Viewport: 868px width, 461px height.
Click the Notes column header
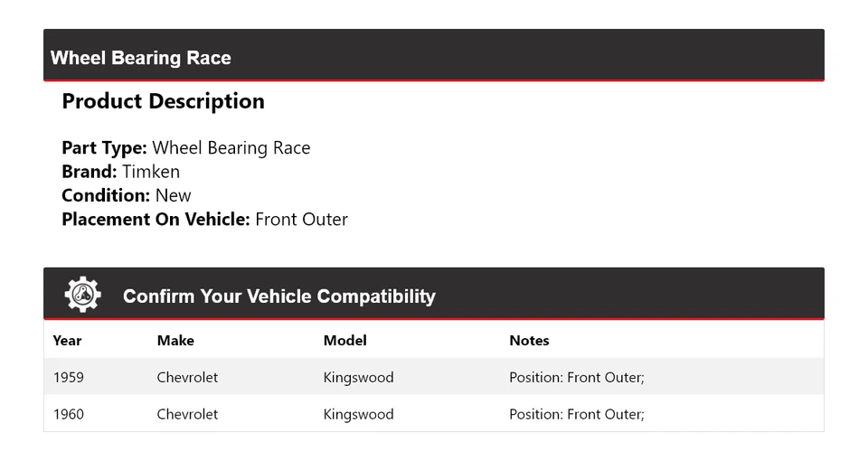click(529, 341)
